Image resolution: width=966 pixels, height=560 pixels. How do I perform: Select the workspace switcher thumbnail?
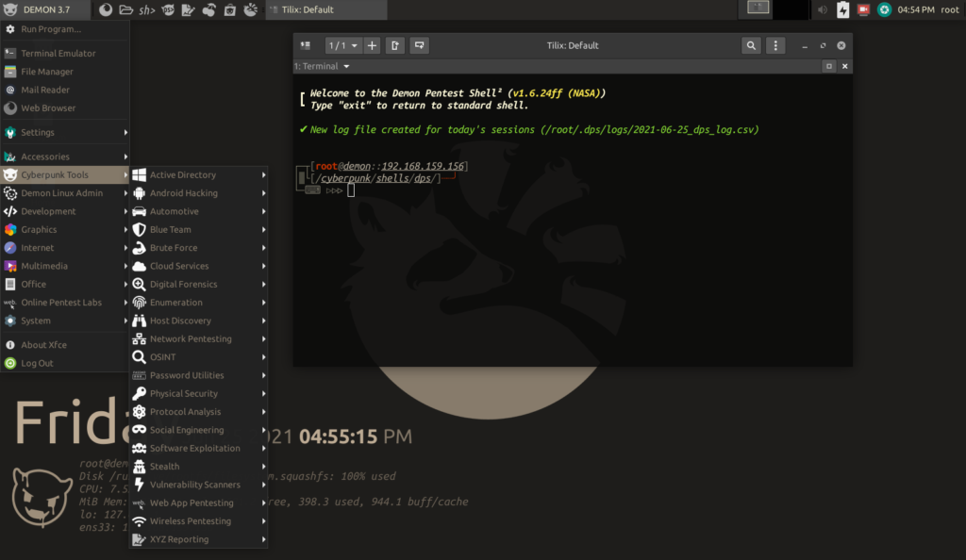pyautogui.click(x=758, y=8)
